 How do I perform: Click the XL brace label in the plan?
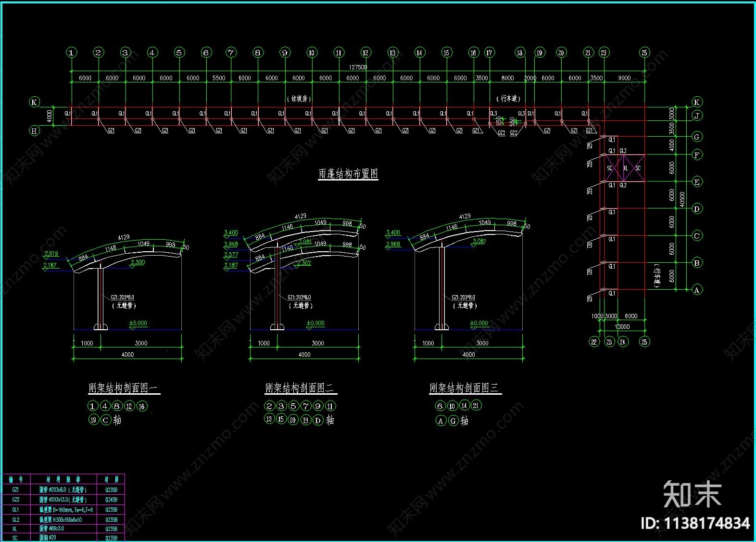(626, 168)
